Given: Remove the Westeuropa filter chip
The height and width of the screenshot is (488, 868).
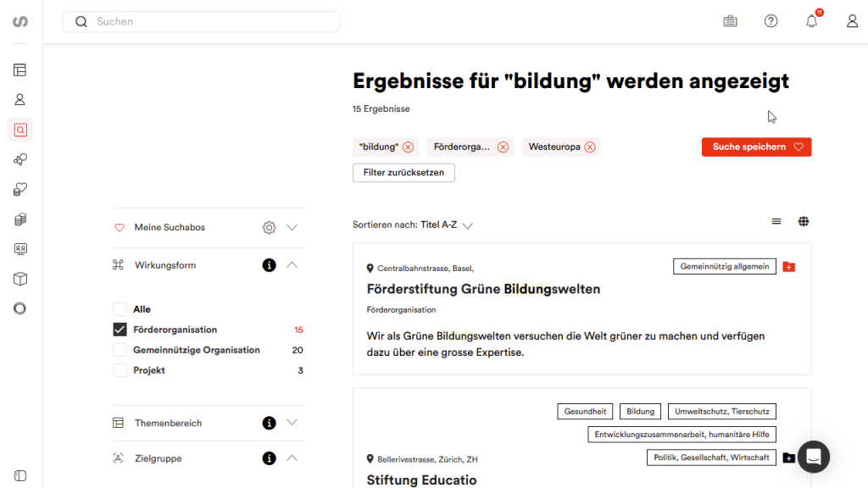Looking at the screenshot, I should [590, 147].
